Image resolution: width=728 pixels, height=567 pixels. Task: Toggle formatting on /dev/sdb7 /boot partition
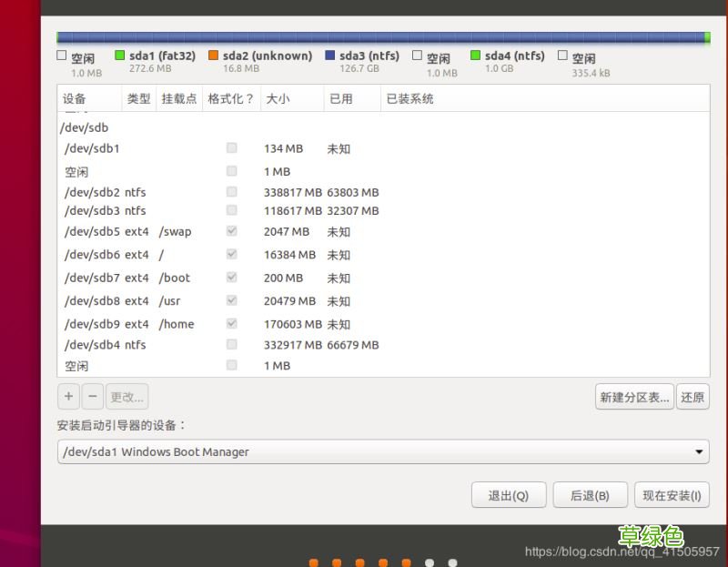point(231,277)
